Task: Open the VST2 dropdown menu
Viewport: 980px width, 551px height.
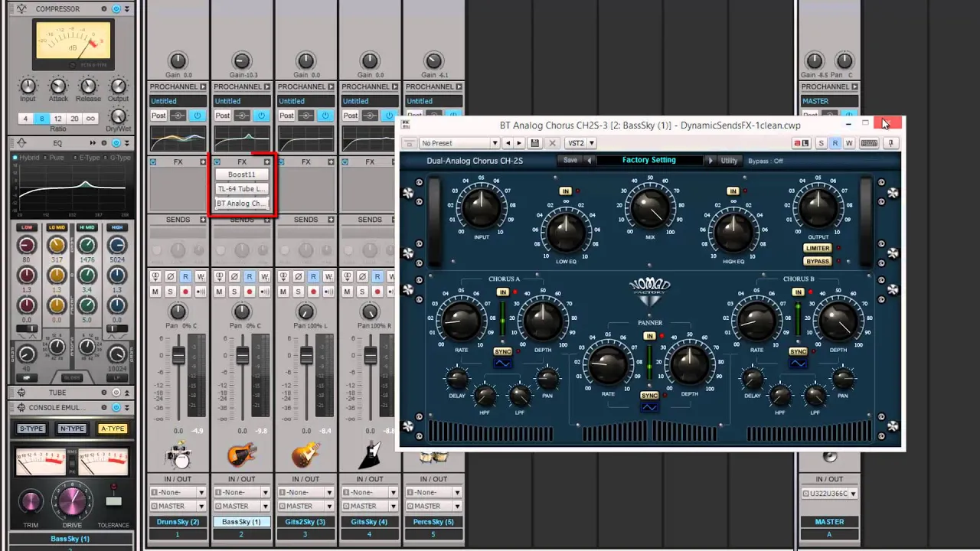Action: click(580, 143)
